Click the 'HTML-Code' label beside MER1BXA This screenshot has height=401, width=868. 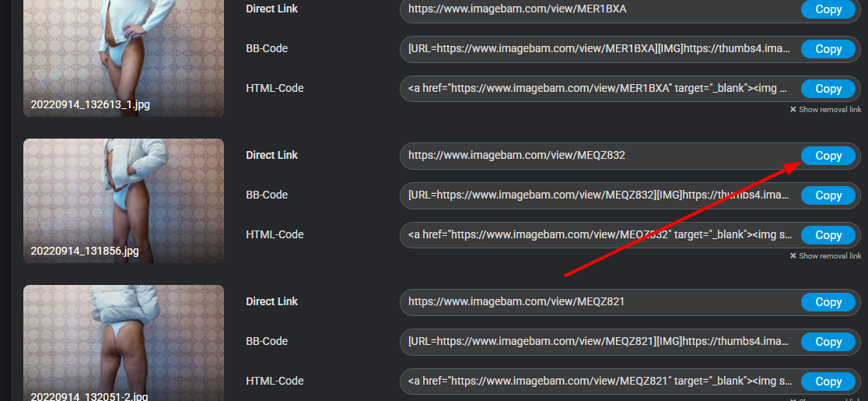275,88
